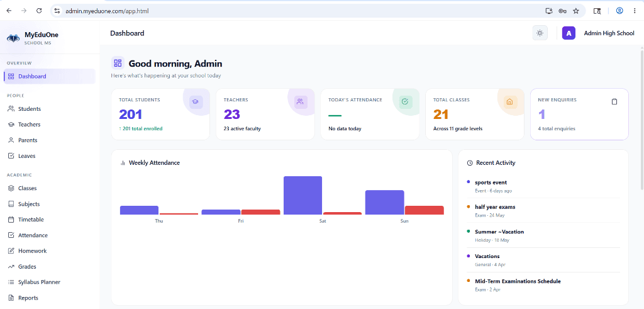Click the grid icon beside Good morning heading
Image resolution: width=644 pixels, height=309 pixels.
(x=118, y=64)
